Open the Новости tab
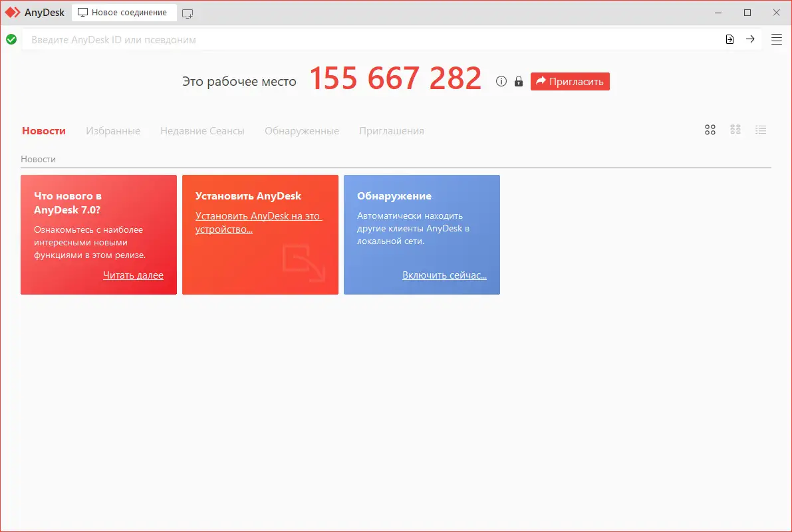 (44, 131)
